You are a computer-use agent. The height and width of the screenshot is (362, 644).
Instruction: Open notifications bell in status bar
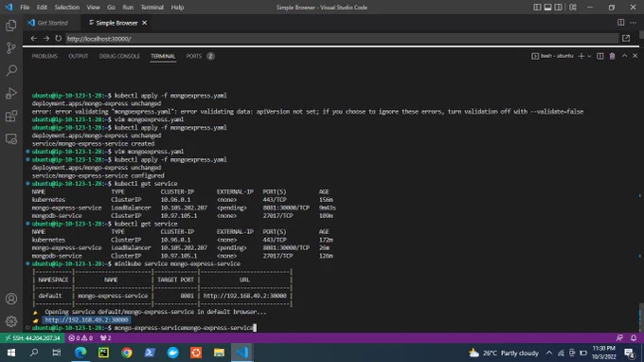tap(634, 337)
